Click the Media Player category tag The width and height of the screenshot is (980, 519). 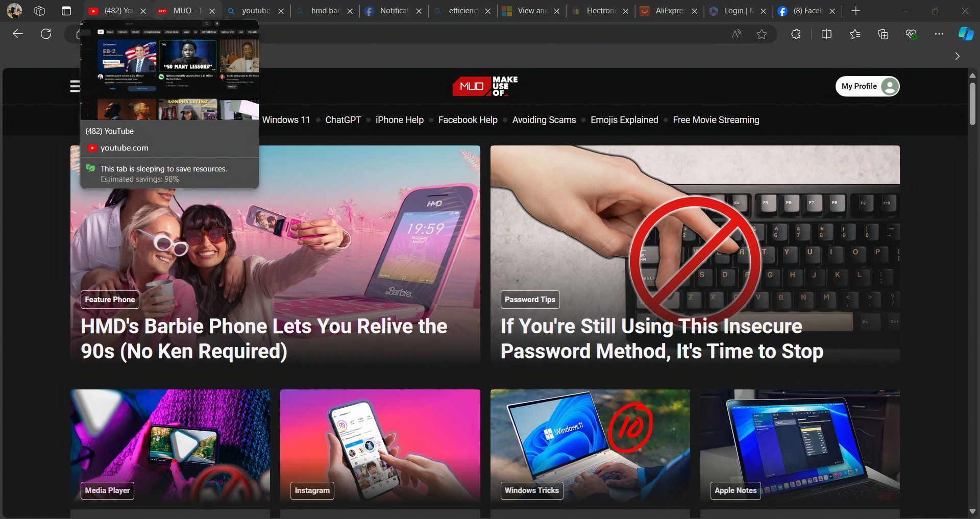pyautogui.click(x=107, y=490)
